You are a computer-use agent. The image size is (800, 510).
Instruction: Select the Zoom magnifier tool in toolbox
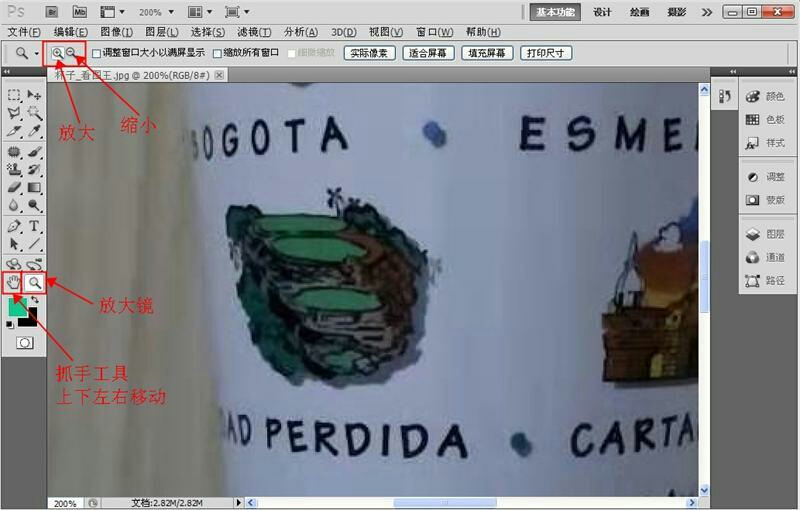tap(35, 283)
